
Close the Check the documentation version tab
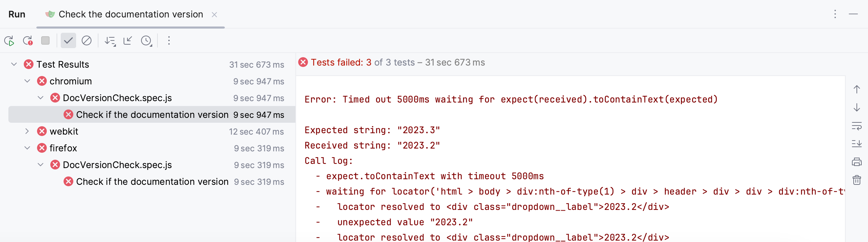[x=214, y=15]
